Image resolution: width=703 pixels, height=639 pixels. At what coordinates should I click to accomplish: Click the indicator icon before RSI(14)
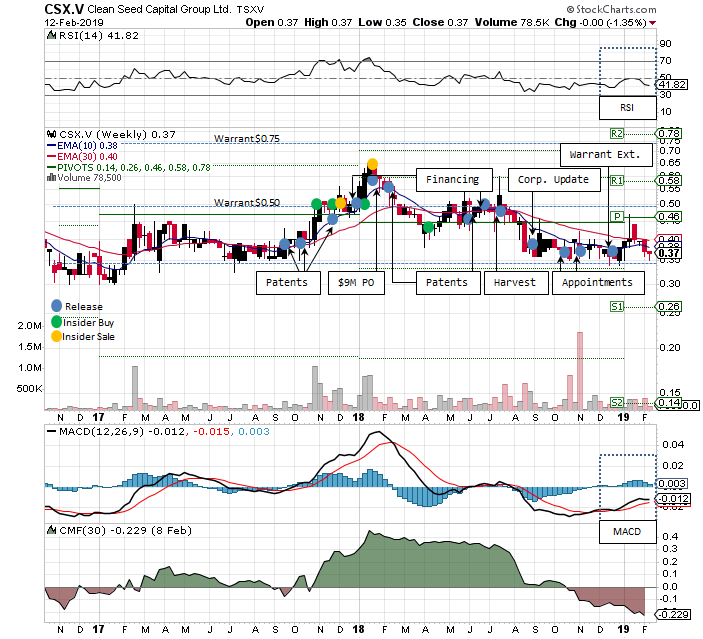pyautogui.click(x=51, y=35)
